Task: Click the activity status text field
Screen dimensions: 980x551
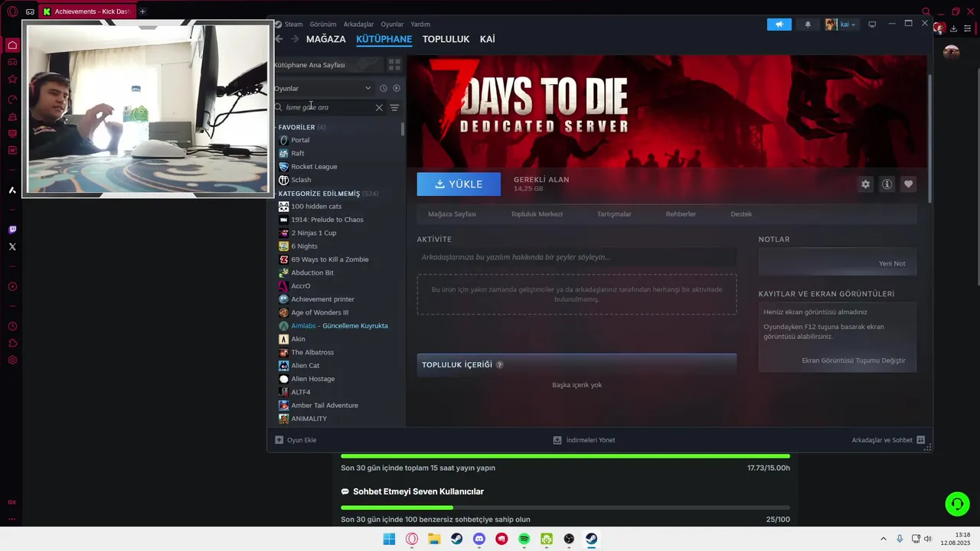Action: pyautogui.click(x=577, y=257)
